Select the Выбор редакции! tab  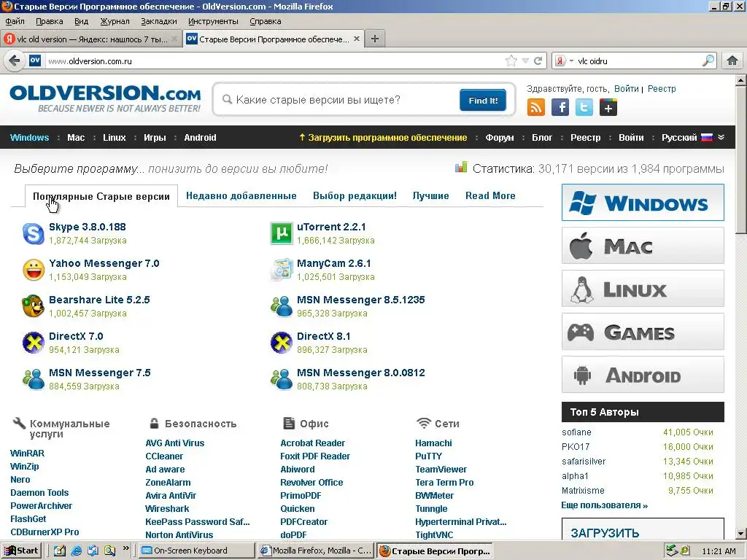point(355,195)
